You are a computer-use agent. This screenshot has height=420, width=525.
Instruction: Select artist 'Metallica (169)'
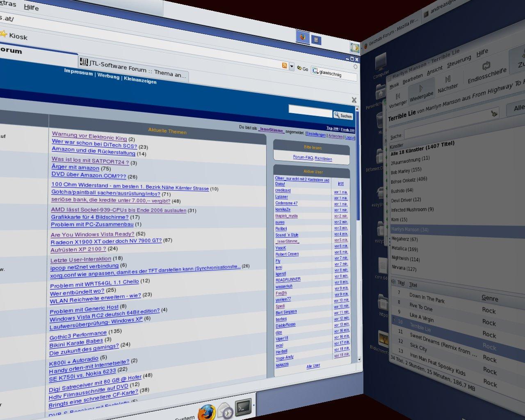point(405,249)
